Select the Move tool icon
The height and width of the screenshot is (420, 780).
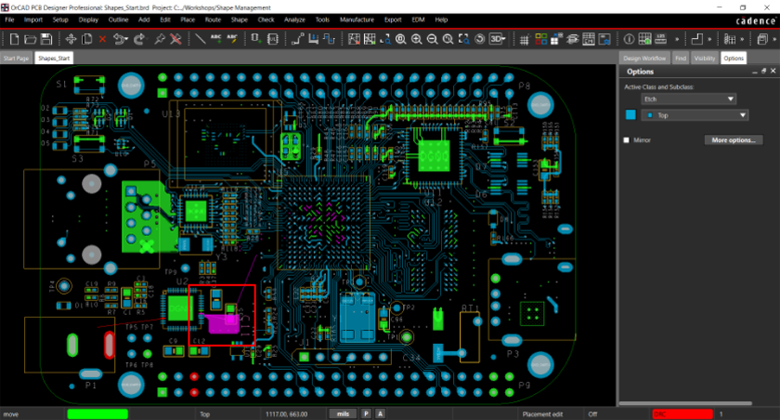tap(71, 39)
